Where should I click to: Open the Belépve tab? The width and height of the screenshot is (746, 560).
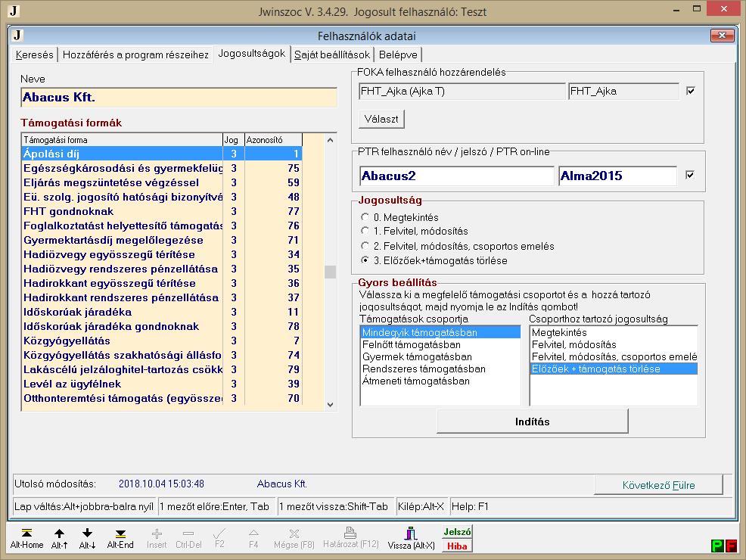pos(398,54)
